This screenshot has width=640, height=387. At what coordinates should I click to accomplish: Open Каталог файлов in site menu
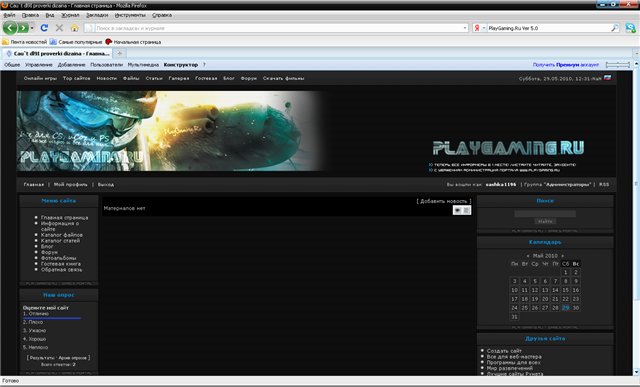(62, 235)
